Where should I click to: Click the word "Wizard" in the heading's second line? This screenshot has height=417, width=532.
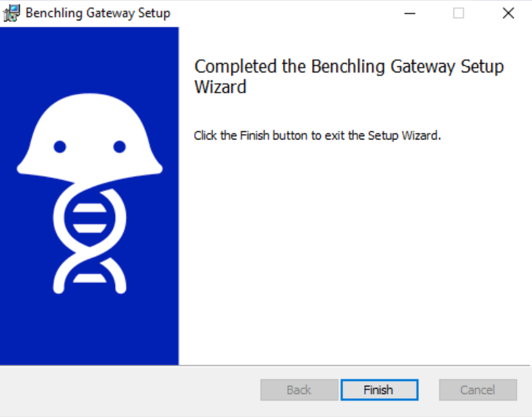(220, 87)
